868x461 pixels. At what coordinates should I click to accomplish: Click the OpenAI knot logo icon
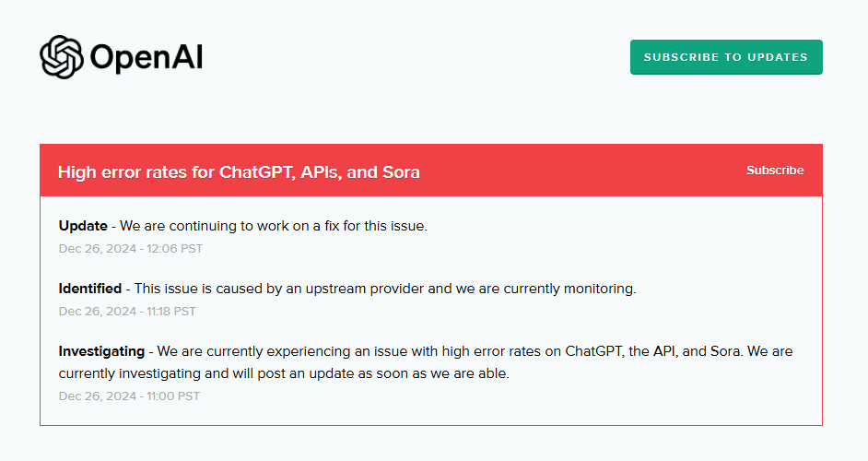click(x=63, y=57)
